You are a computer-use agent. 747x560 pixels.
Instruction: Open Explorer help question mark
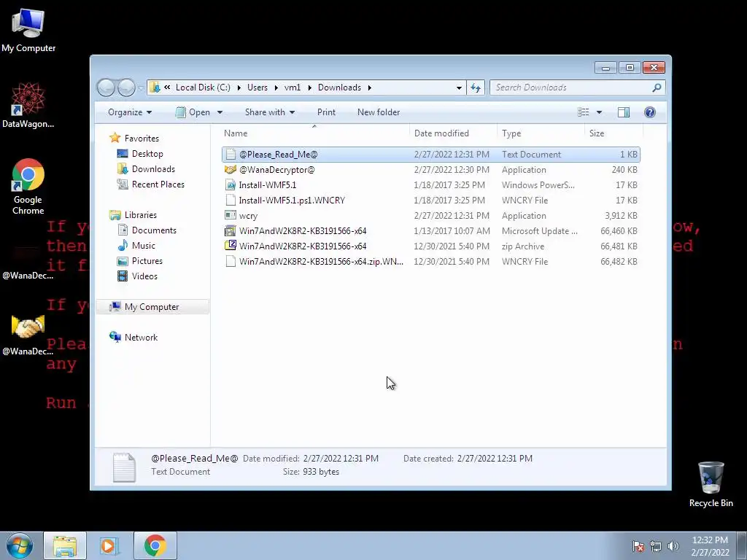(650, 112)
